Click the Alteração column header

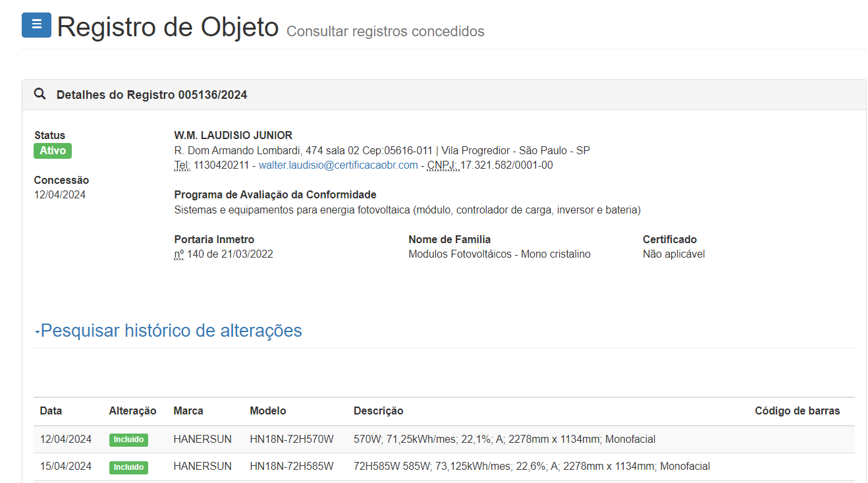[x=132, y=411]
